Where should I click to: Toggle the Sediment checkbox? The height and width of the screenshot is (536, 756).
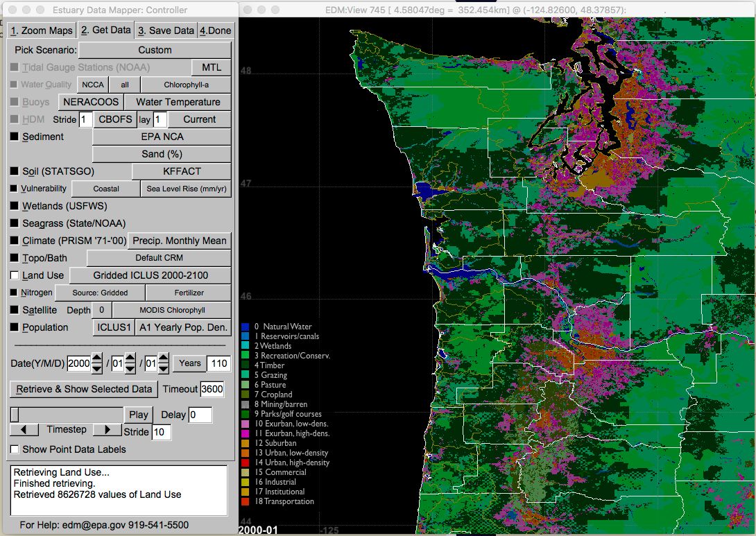point(15,137)
